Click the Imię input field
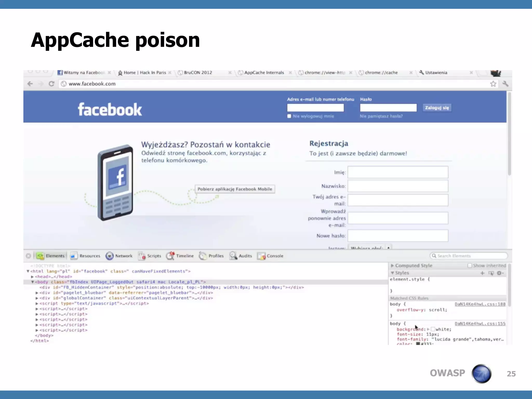This screenshot has height=399, width=532. pos(398,172)
